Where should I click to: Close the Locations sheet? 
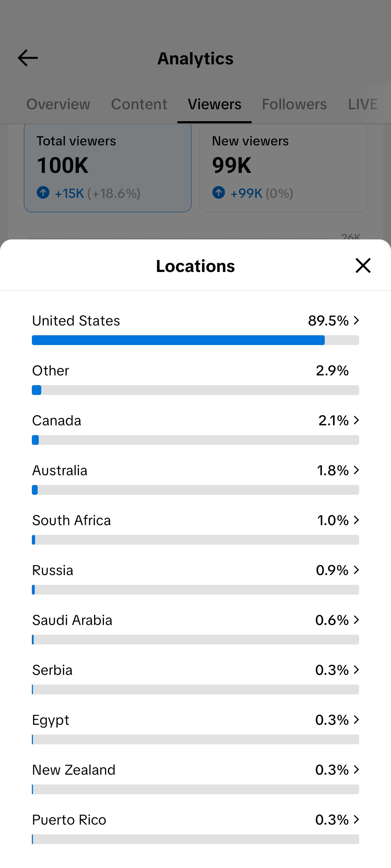point(363,265)
